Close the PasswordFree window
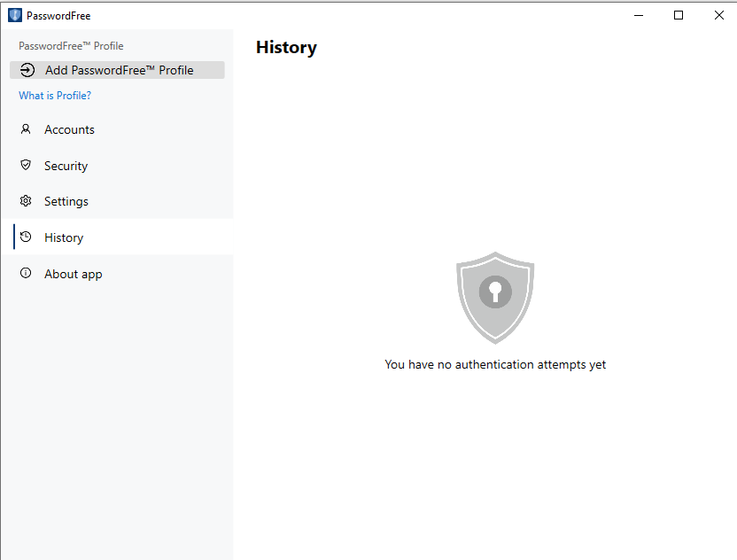737x560 pixels. (718, 15)
